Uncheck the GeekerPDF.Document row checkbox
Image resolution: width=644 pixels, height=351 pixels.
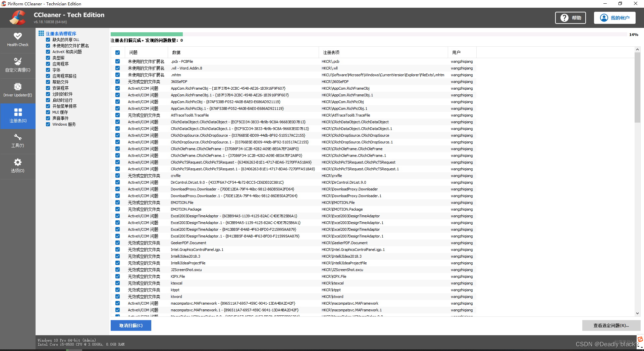pos(117,243)
